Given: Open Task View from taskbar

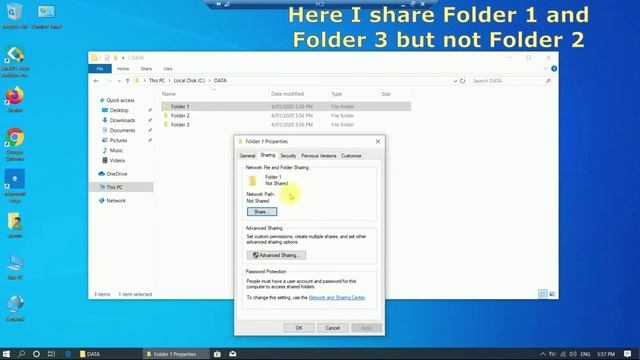Looking at the screenshot, I should pyautogui.click(x=51, y=354).
